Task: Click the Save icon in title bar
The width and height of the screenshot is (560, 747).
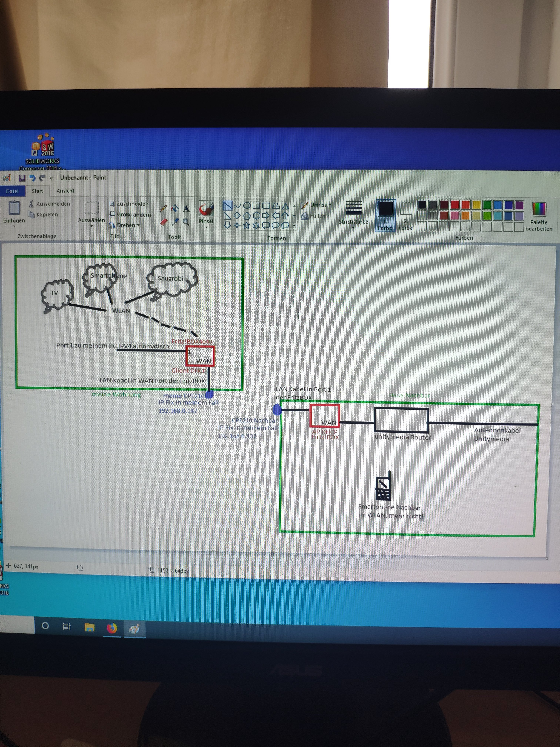Action: click(x=22, y=178)
